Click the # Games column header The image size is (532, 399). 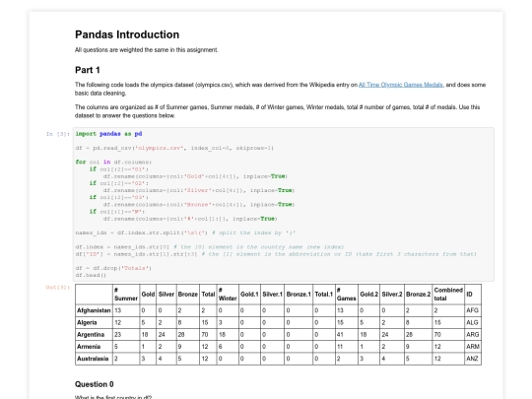tap(347, 295)
